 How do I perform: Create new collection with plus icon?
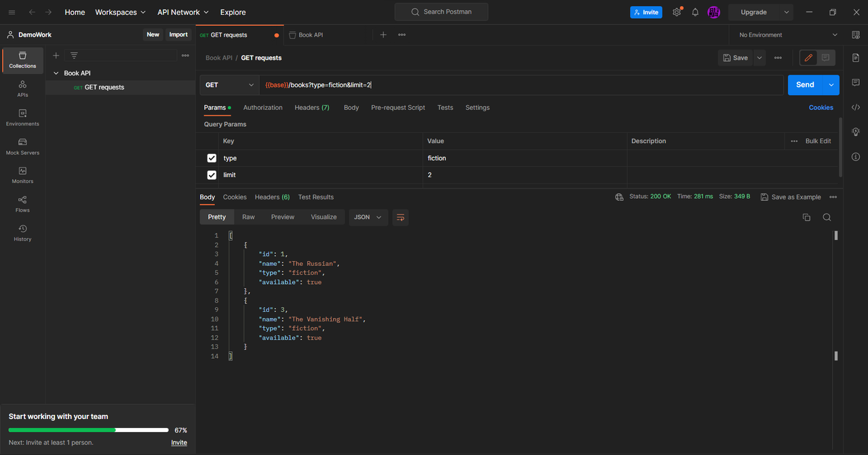56,56
